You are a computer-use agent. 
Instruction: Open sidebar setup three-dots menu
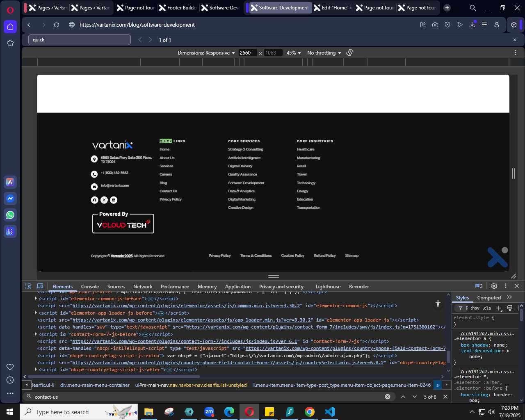point(10,393)
